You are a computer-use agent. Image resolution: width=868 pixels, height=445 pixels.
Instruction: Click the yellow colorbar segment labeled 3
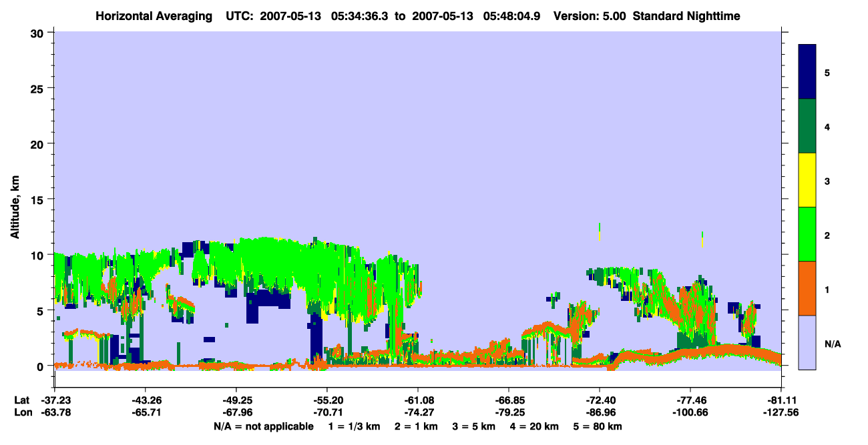tap(807, 180)
